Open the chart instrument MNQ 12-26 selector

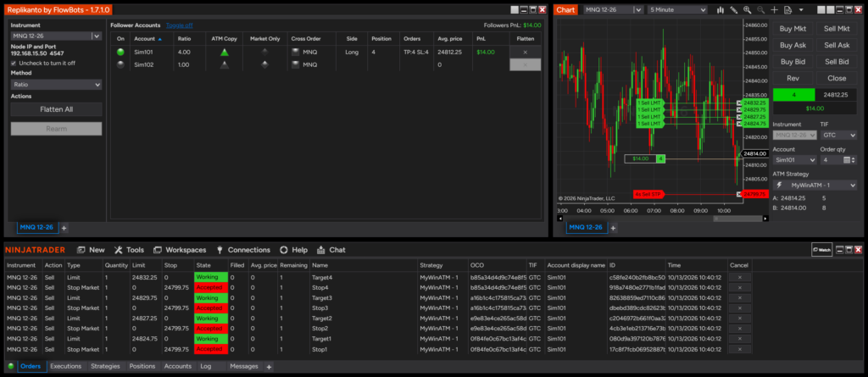coord(613,10)
